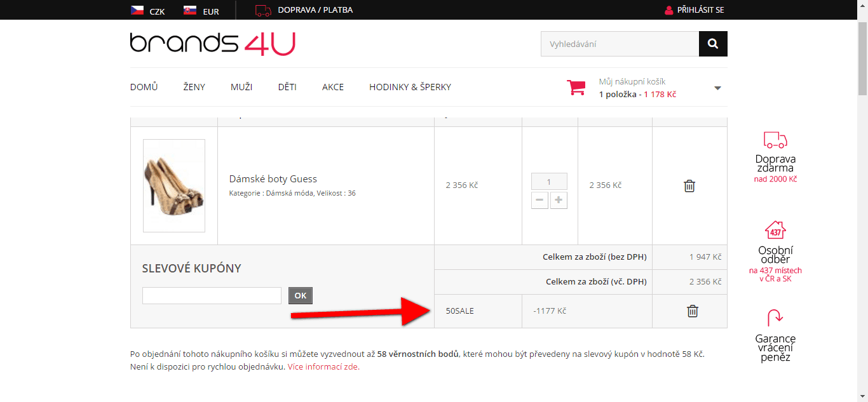Expand the shopping cart dropdown arrow
The image size is (868, 402).
pyautogui.click(x=717, y=88)
